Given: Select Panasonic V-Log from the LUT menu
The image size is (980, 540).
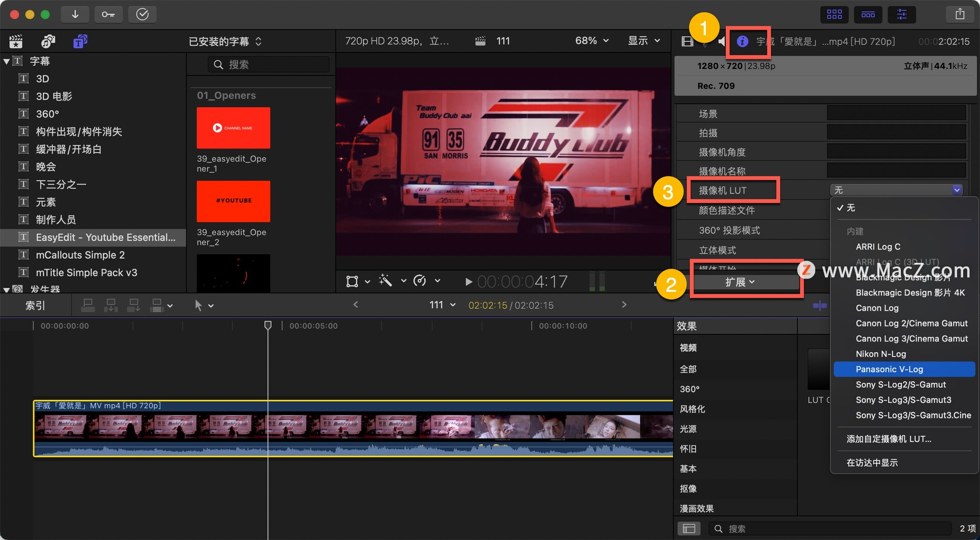Looking at the screenshot, I should pyautogui.click(x=904, y=369).
